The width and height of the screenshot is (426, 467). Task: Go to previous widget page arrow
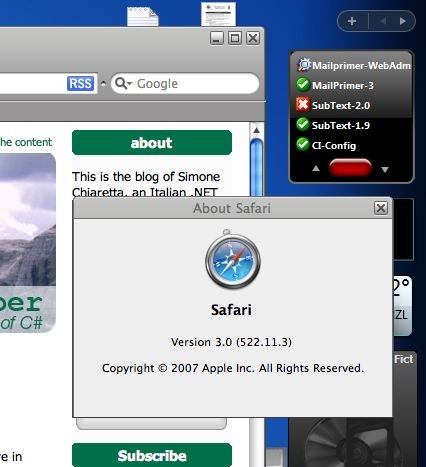click(383, 21)
